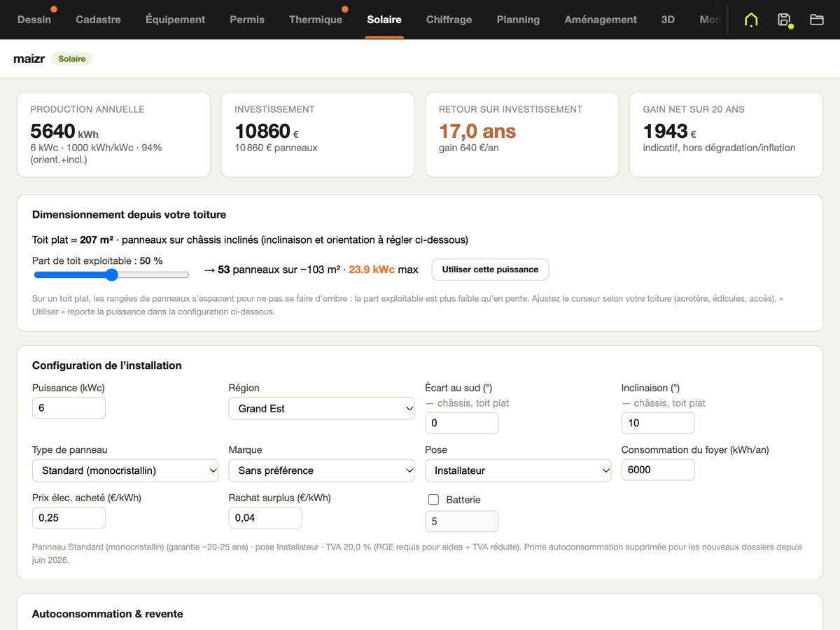
Task: Click the Puissance (kWc) input field
Action: pyautogui.click(x=69, y=408)
